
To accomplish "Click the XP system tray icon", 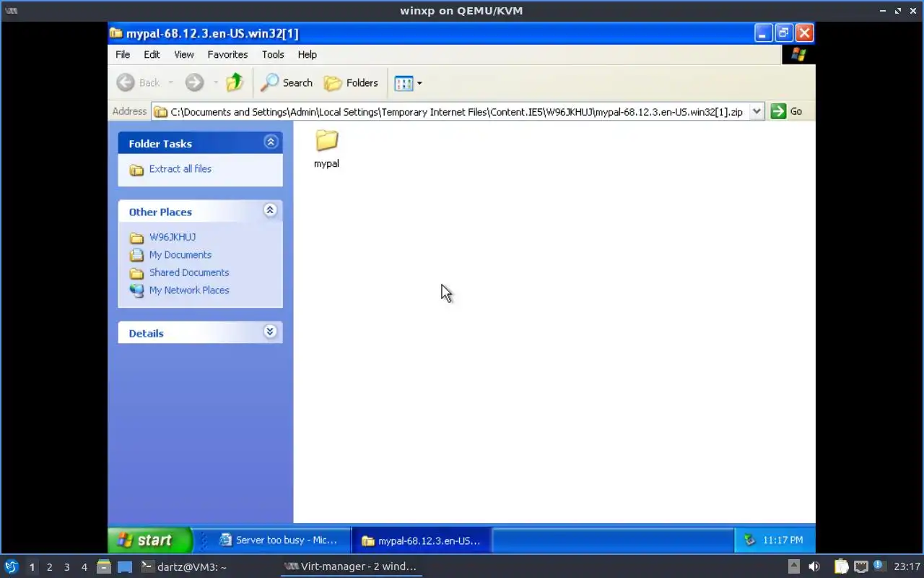I will coord(749,540).
